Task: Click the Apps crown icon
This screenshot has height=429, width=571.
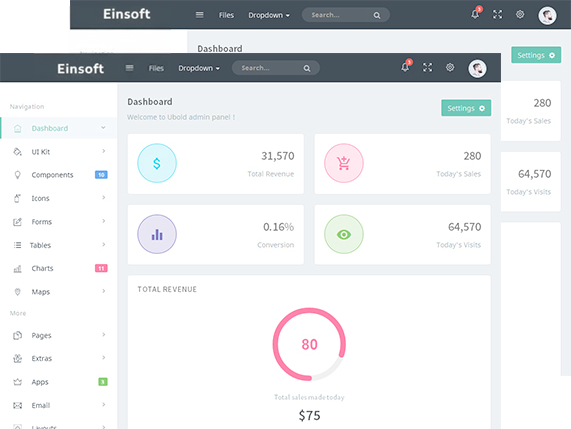Action: click(x=17, y=382)
